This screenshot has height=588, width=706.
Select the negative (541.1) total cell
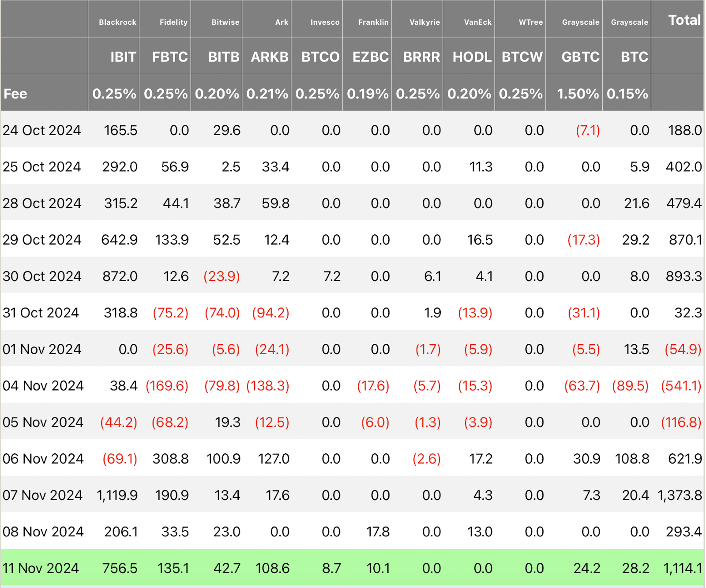click(681, 386)
